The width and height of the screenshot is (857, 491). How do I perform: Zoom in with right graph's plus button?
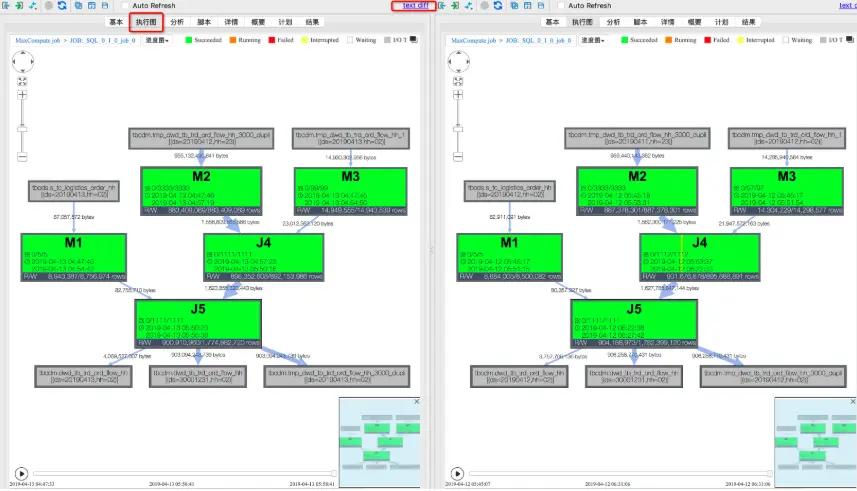(458, 95)
